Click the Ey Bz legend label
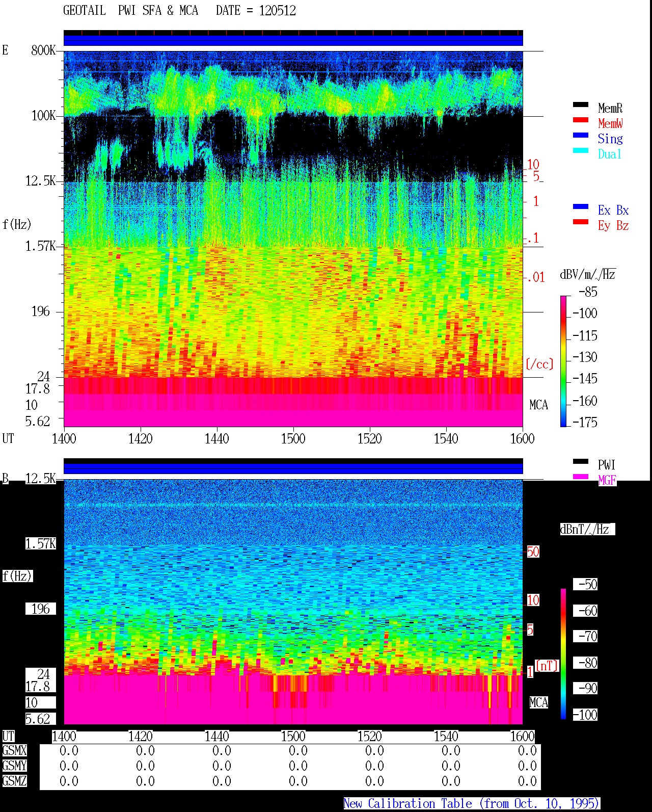The height and width of the screenshot is (812, 652). click(x=613, y=225)
